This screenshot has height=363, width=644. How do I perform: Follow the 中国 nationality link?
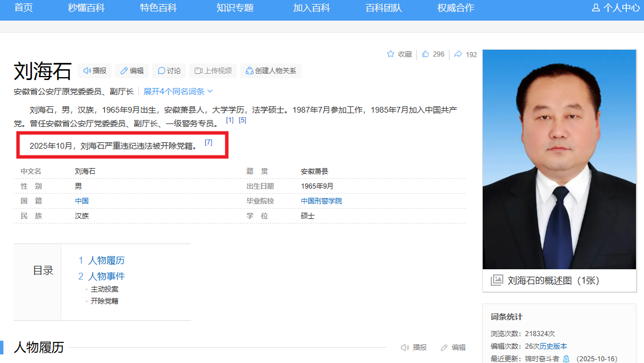(x=82, y=201)
